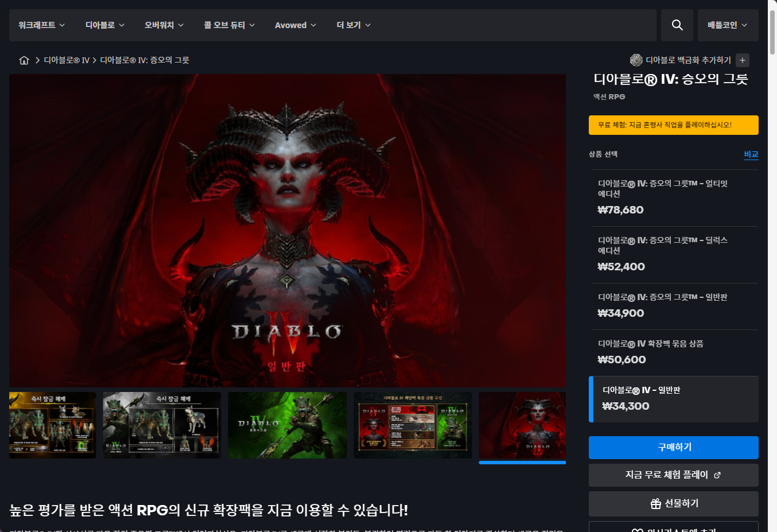Click the gift box icon on 선물하기

click(656, 503)
